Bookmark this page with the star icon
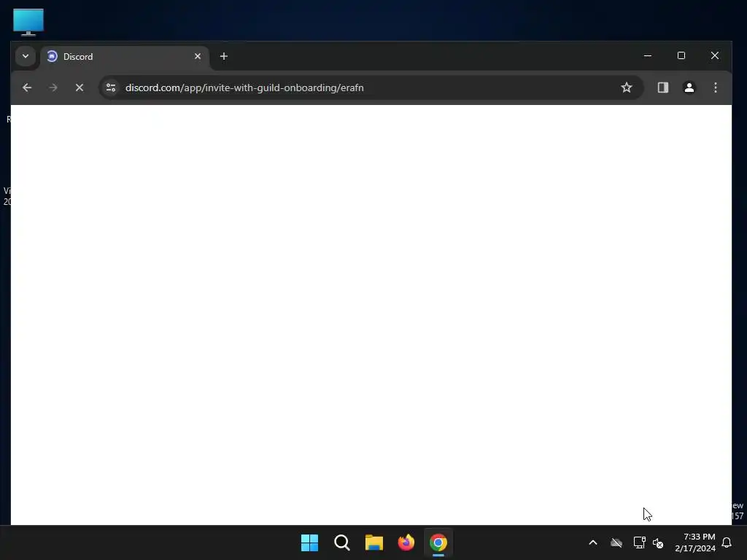Image resolution: width=747 pixels, height=560 pixels. (627, 87)
